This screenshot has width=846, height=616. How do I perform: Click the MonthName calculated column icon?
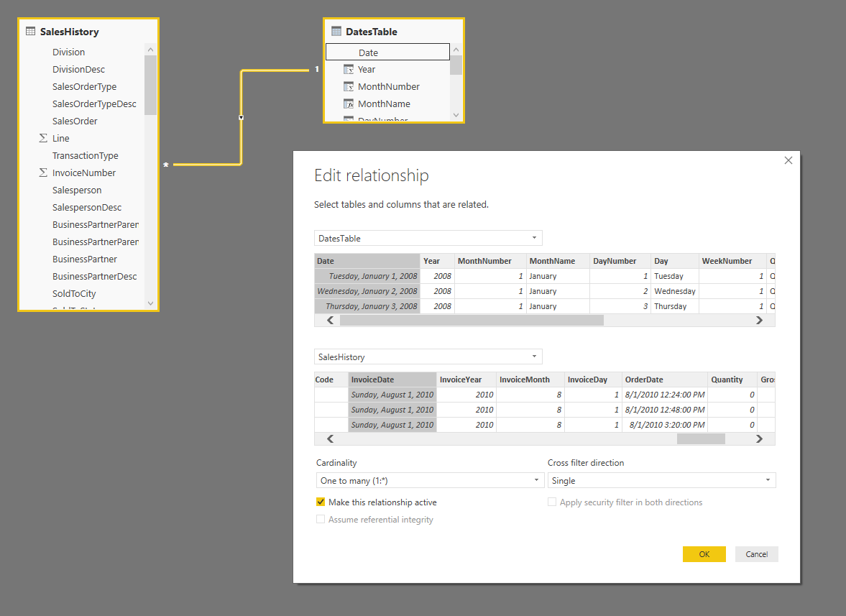349,104
